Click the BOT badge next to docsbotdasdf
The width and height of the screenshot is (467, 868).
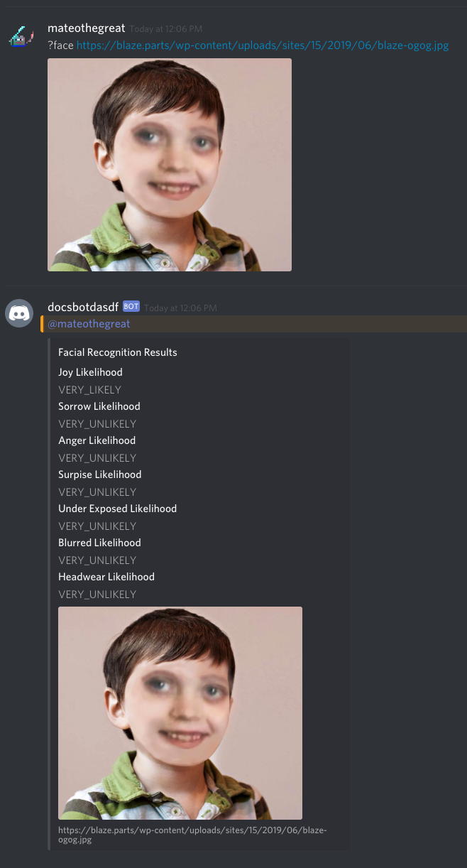[131, 307]
